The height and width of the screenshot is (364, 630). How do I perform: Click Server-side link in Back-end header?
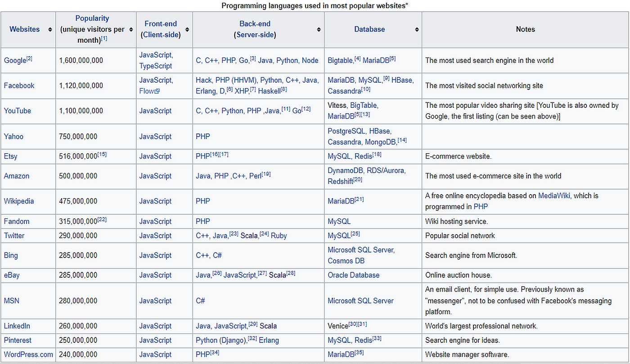[255, 35]
